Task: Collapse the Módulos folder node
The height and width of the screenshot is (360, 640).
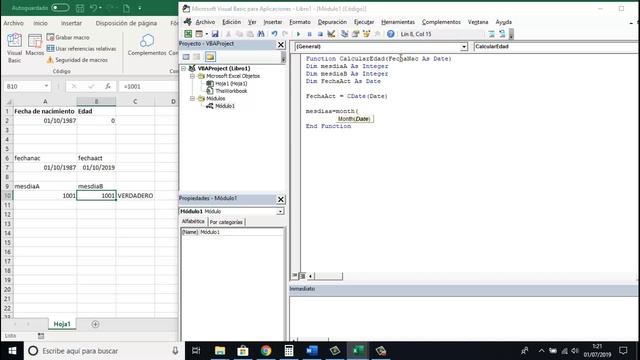Action: click(x=192, y=98)
